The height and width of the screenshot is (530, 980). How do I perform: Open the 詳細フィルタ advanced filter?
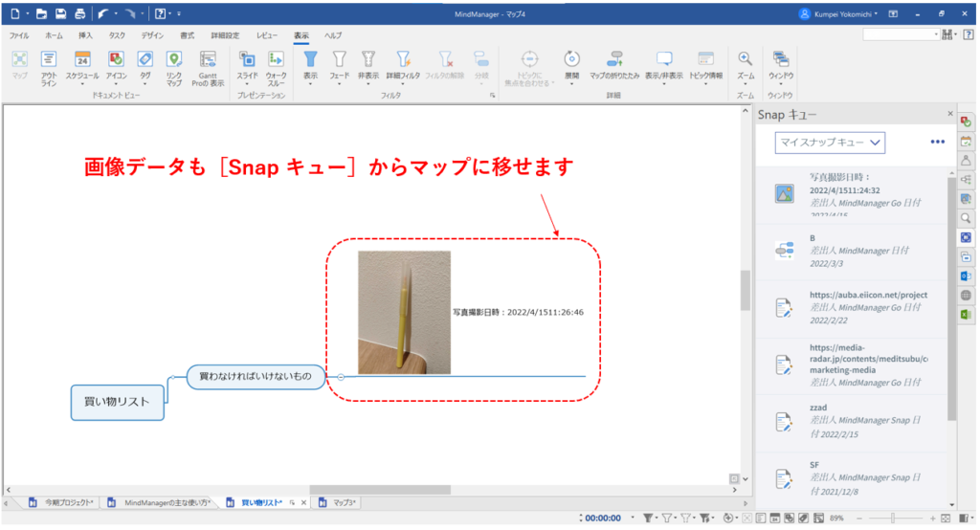coord(403,66)
